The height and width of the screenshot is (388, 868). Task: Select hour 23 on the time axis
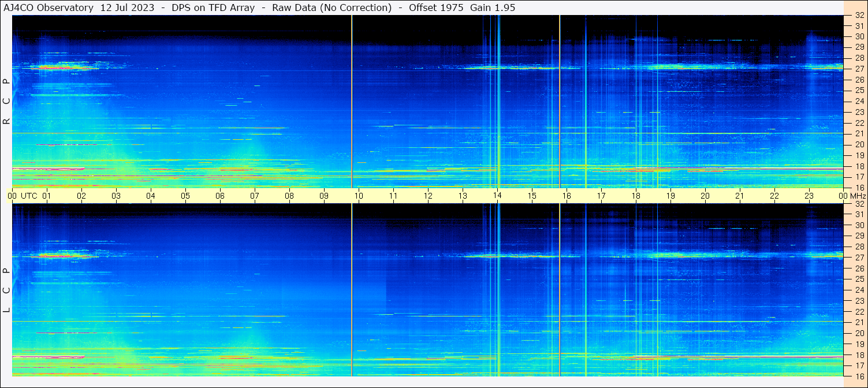(809, 196)
